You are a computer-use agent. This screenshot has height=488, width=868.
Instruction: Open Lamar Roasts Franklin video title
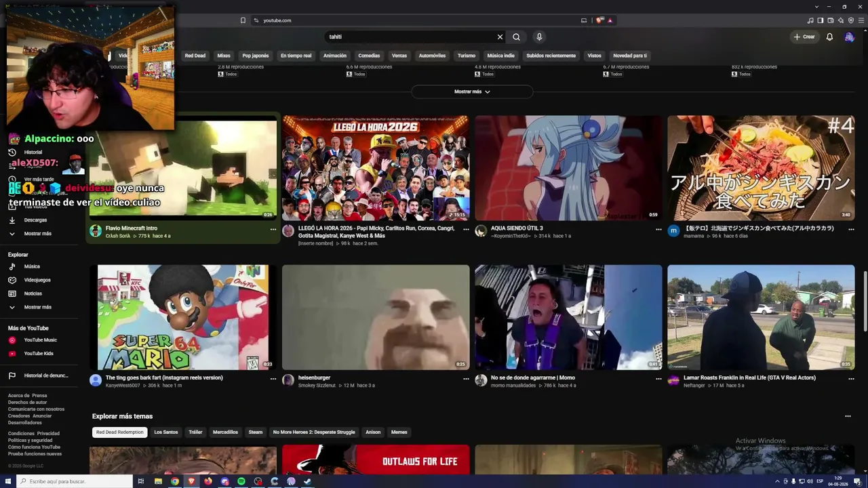click(749, 378)
